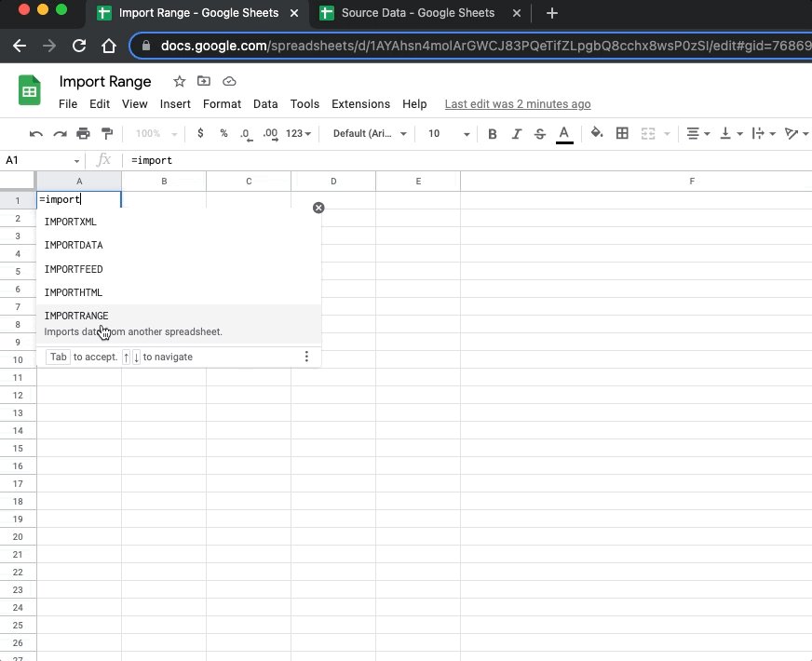Close the formula suggestions popup
The width and height of the screenshot is (812, 661).
pos(318,208)
